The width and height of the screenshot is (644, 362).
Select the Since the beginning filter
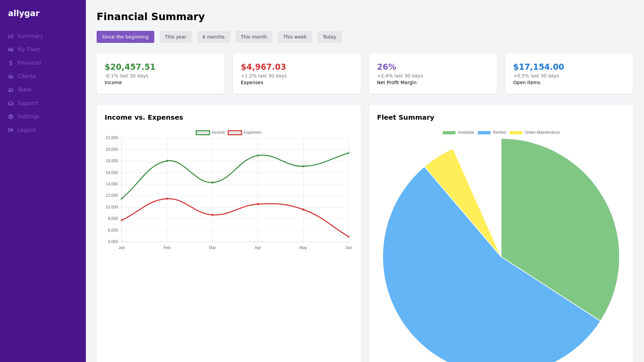coord(125,37)
